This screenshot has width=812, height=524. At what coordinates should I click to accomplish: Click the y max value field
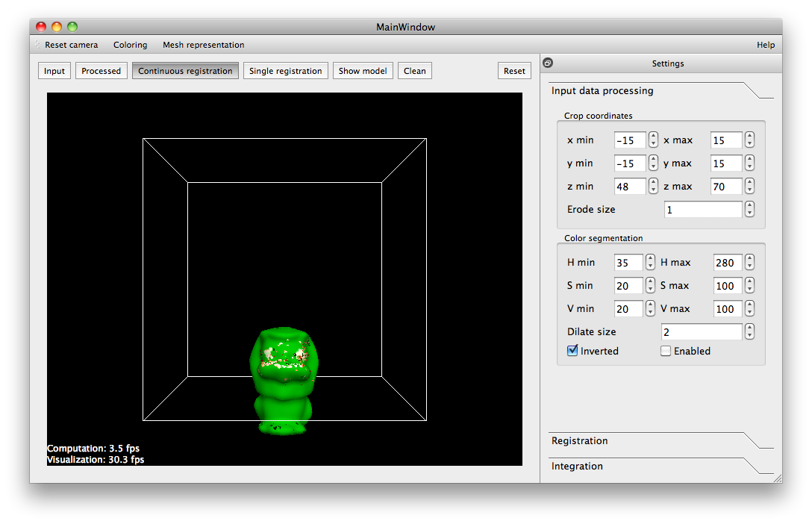click(x=727, y=163)
